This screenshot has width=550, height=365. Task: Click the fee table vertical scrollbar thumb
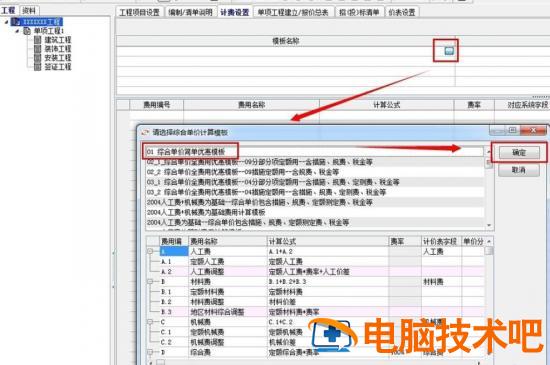tap(489, 251)
